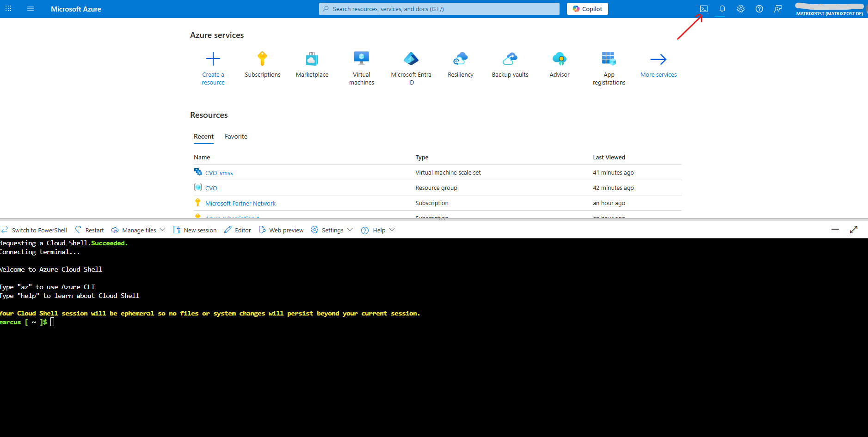Open Backup vaults service icon
The image size is (868, 437).
tap(510, 59)
